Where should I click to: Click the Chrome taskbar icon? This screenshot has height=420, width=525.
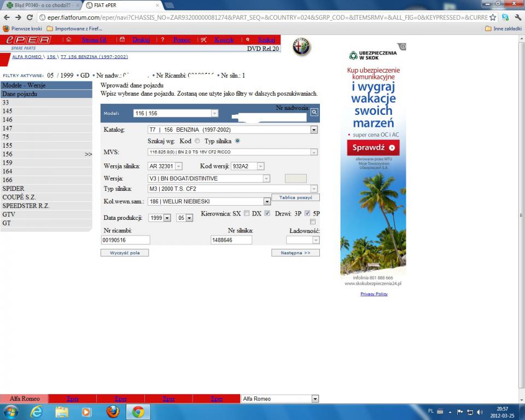click(138, 412)
